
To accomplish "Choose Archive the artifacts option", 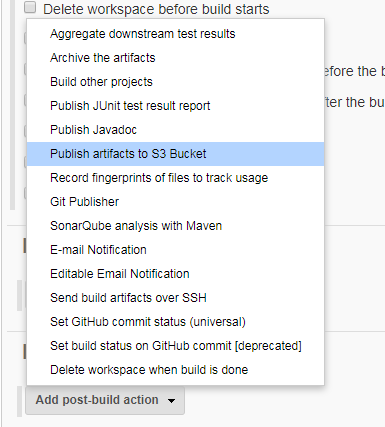I will coord(175,58).
